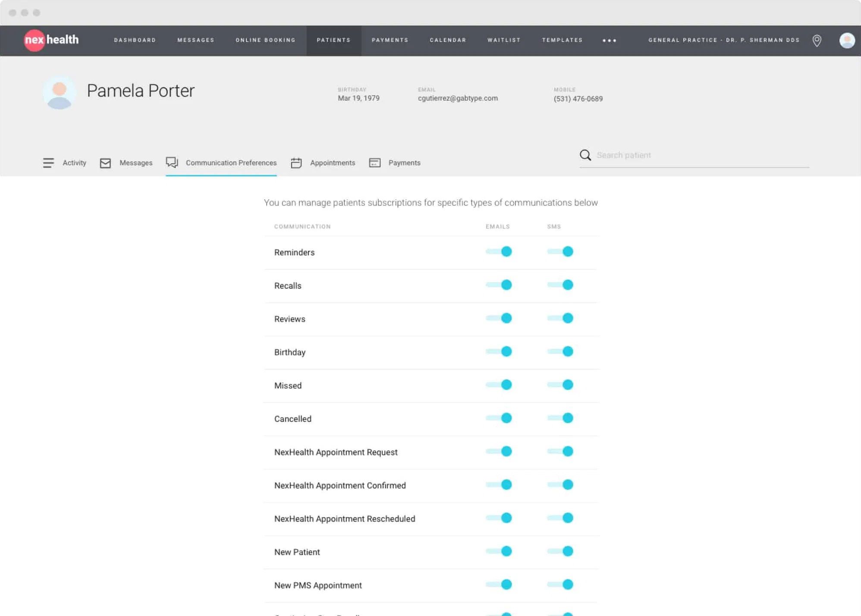Toggle Birthday emails switch

point(499,352)
